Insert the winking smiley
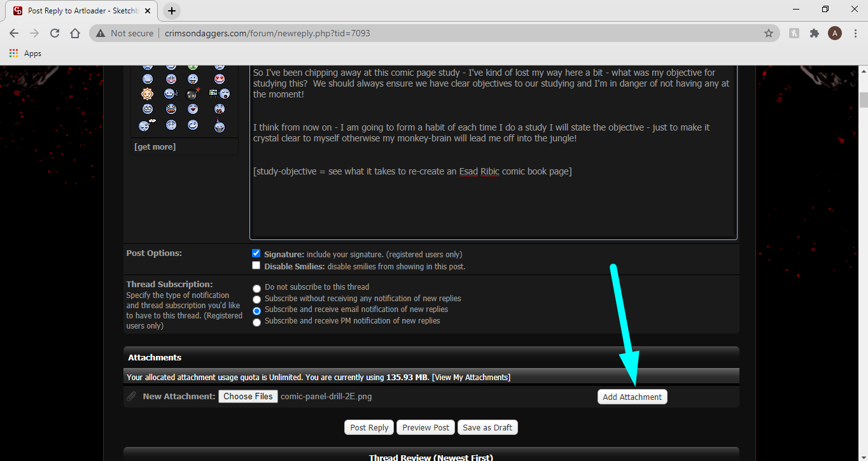This screenshot has width=868, height=461. (x=193, y=125)
